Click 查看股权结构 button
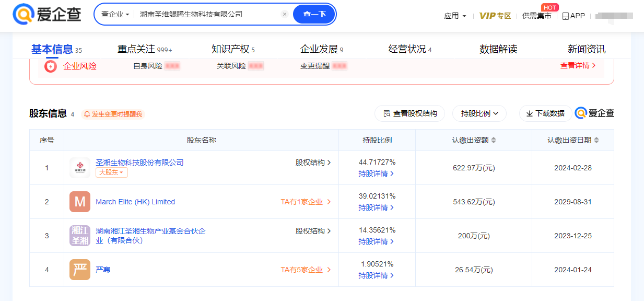The image size is (644, 301). coord(409,113)
